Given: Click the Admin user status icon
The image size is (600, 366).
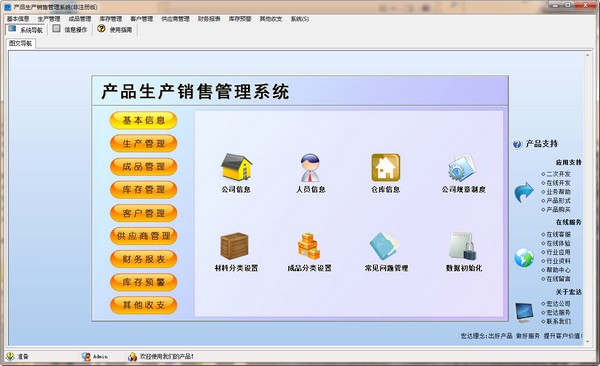Looking at the screenshot, I should click(x=86, y=356).
